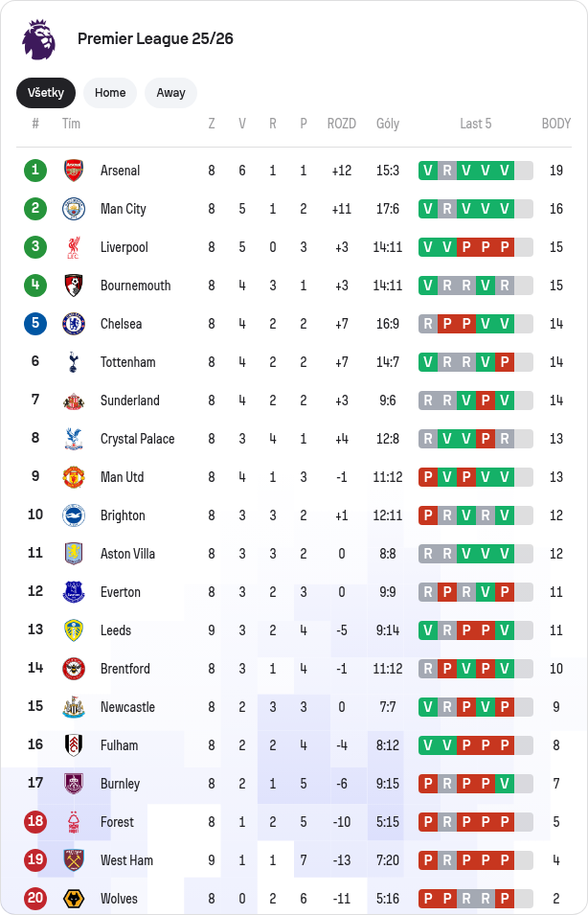Viewport: 588px width, 915px height.
Task: Sort table by ROZD column header
Action: coord(341,124)
